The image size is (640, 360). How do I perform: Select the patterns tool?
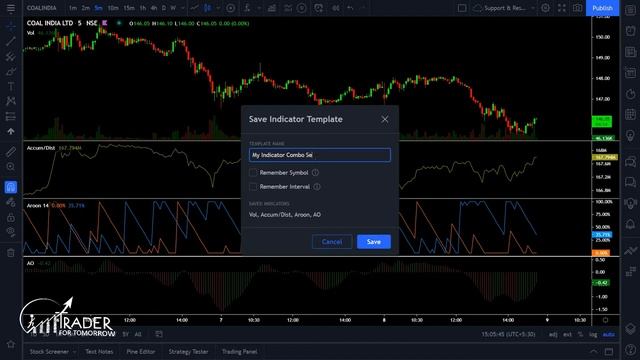(11, 101)
